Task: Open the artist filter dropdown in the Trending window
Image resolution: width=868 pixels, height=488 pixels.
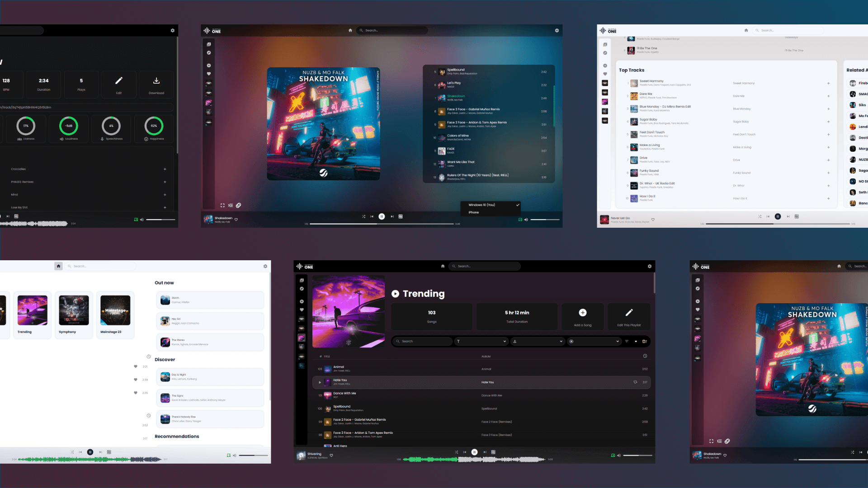Action: tap(538, 341)
